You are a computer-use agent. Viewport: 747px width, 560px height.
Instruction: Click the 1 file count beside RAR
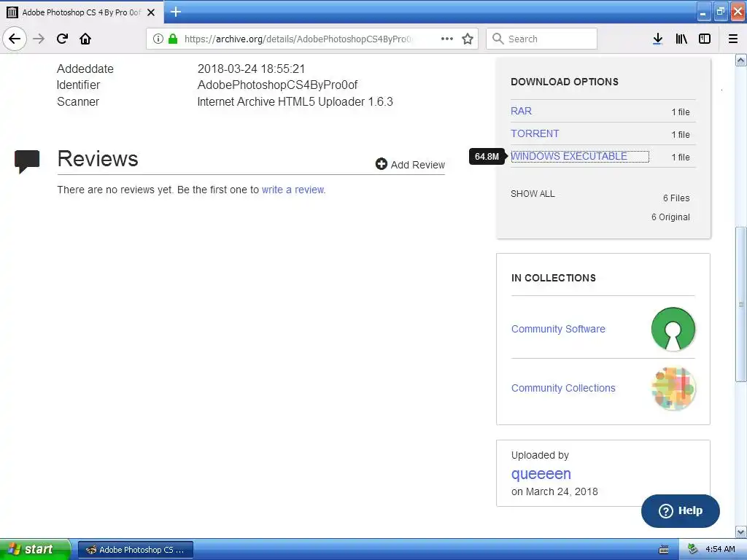point(681,112)
